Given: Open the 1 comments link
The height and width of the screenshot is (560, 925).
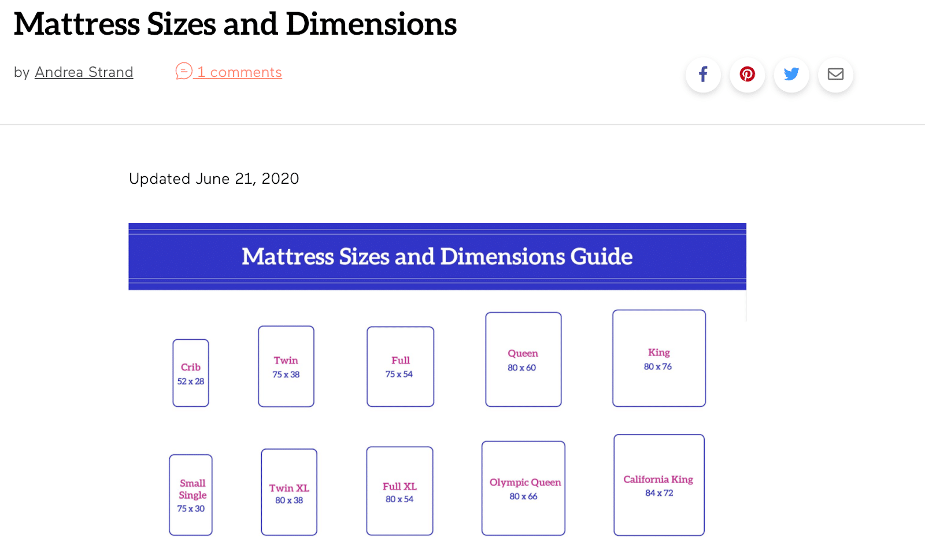Looking at the screenshot, I should point(239,72).
